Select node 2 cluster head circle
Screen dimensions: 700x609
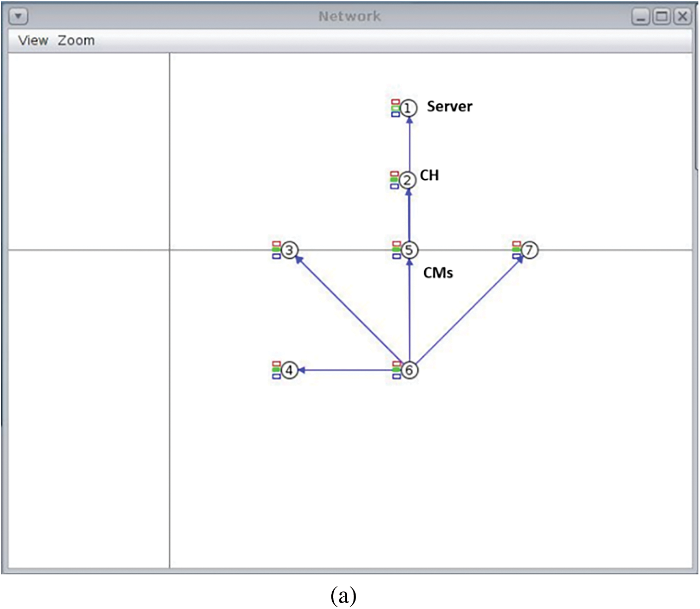click(408, 180)
